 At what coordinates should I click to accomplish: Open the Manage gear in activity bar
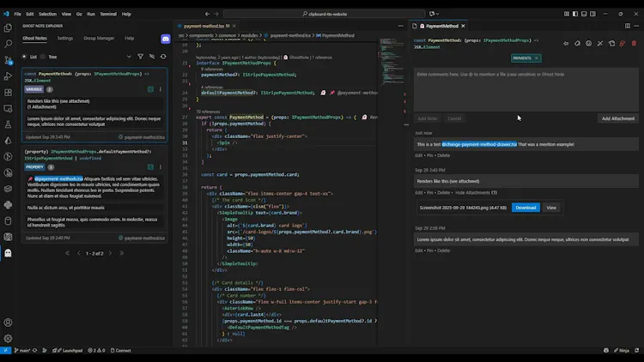8,339
